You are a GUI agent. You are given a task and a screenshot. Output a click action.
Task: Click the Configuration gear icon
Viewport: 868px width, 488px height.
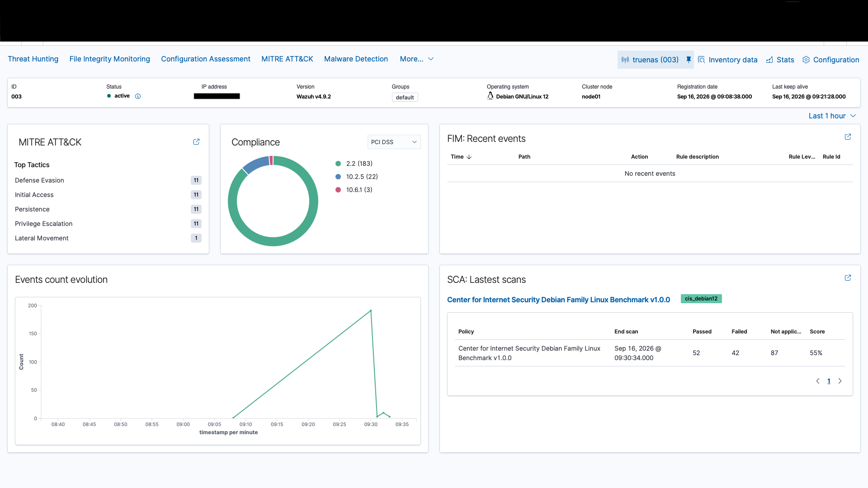tap(806, 60)
